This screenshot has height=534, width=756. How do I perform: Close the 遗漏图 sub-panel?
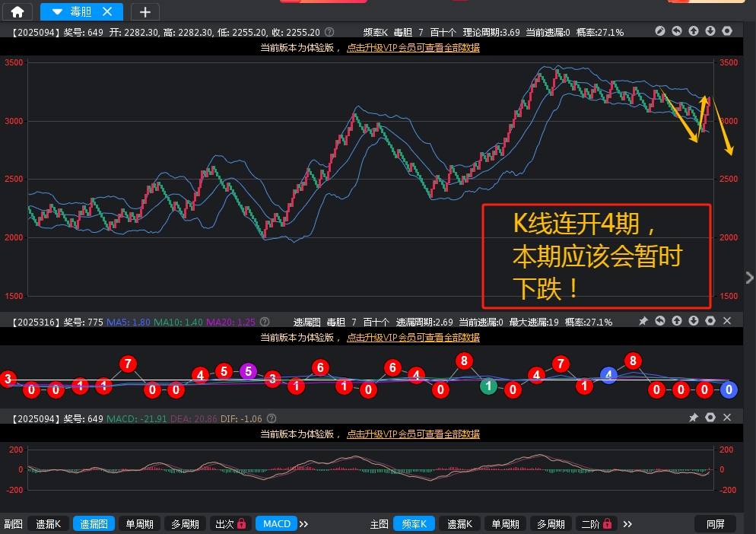pos(726,322)
